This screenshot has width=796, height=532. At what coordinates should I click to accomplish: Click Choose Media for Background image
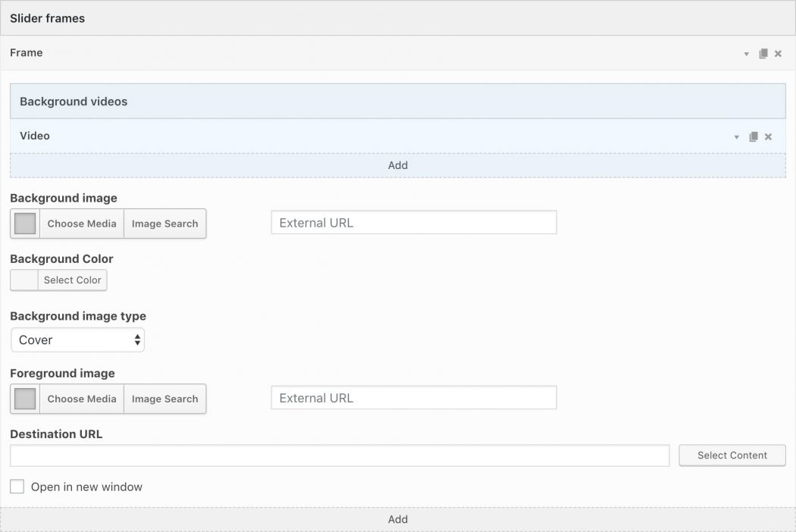click(82, 224)
